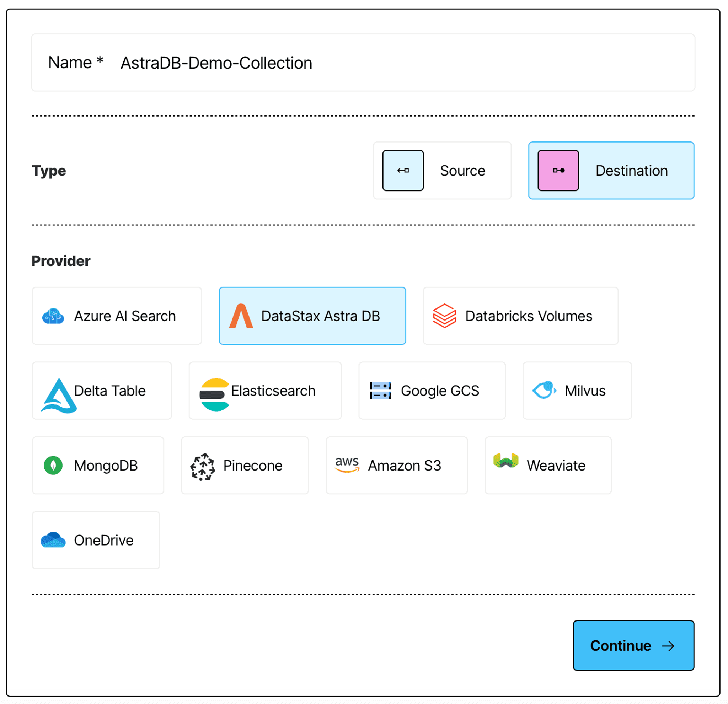Click the Milvus eye-shaped logo
The width and height of the screenshot is (728, 704).
point(544,390)
